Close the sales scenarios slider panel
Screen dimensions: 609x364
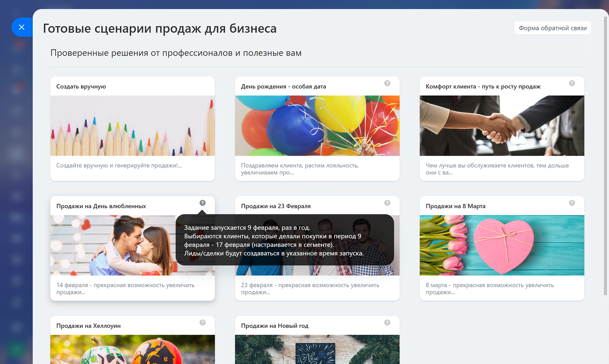22,27
